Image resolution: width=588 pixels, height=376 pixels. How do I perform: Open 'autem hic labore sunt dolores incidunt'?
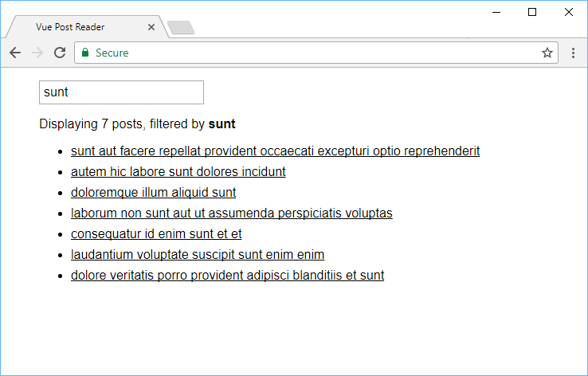point(178,171)
